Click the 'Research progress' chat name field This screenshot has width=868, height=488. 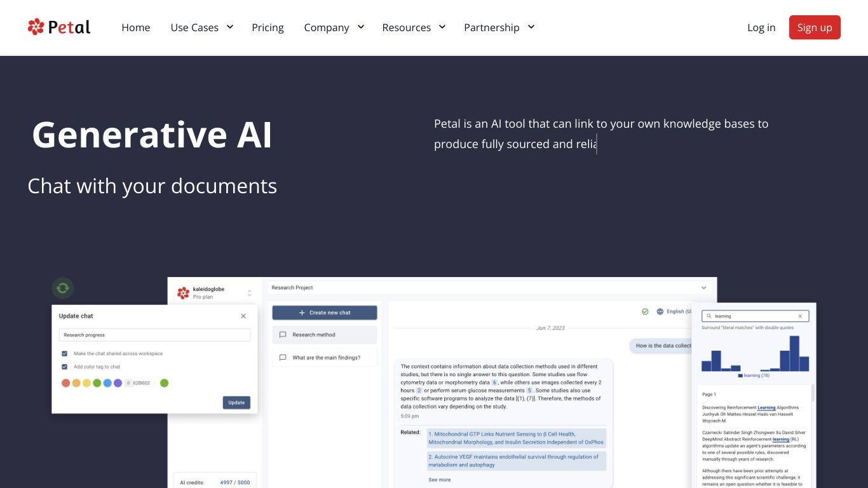154,335
